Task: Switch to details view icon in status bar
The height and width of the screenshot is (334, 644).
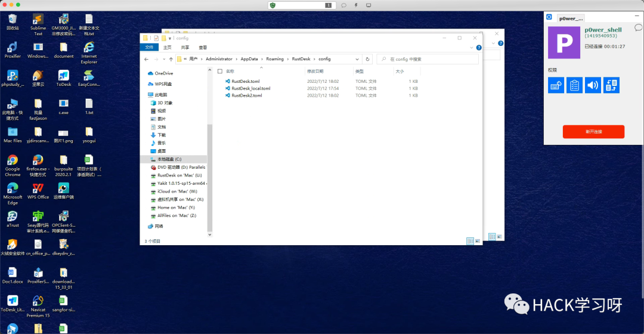Action: click(470, 241)
